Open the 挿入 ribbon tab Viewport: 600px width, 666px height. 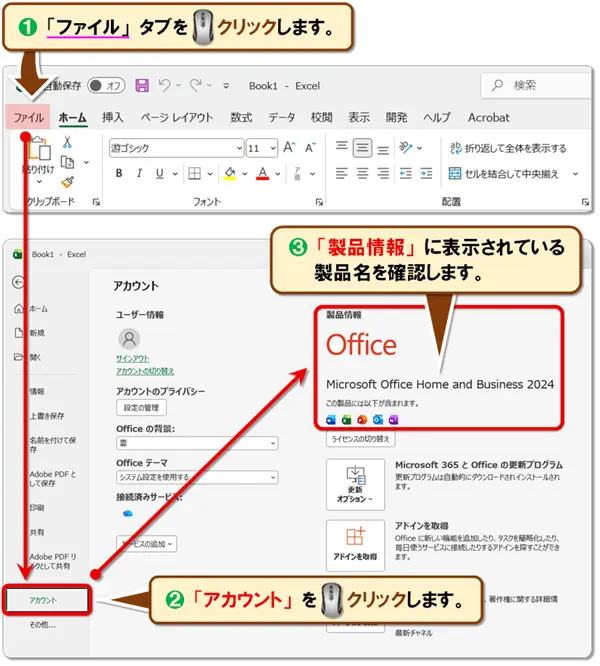113,117
